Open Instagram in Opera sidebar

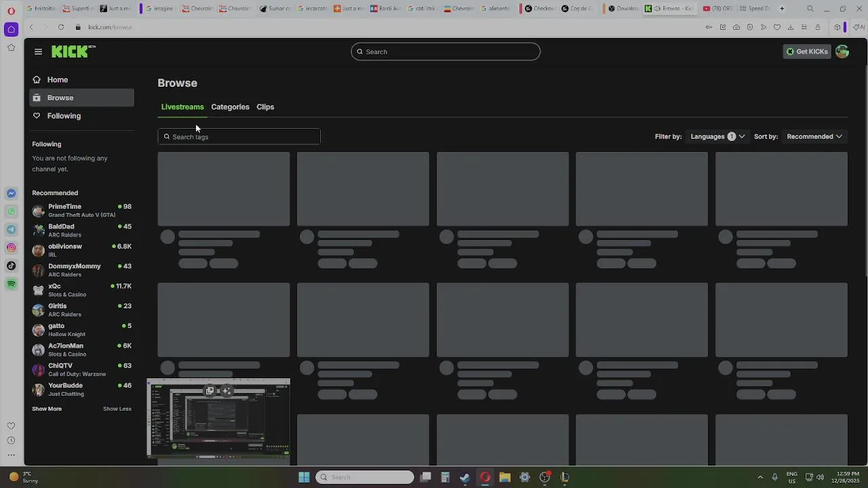click(11, 247)
